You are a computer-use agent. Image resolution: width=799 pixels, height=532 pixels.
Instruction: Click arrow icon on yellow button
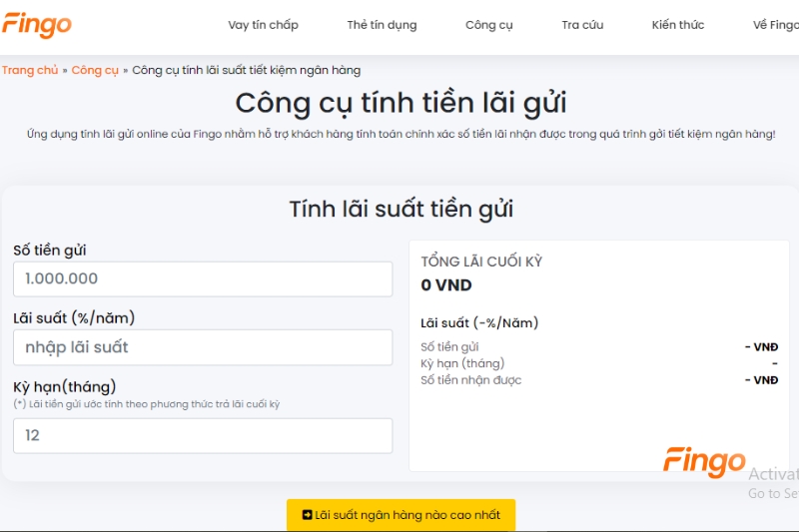tap(308, 515)
